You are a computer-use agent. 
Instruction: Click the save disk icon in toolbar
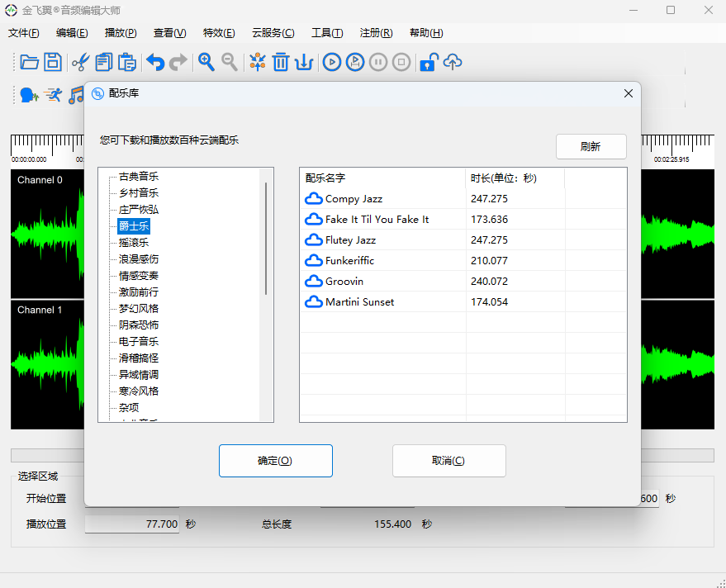[x=53, y=62]
